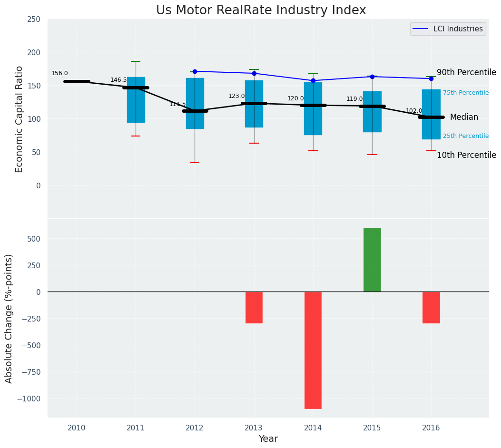Image resolution: width=501 pixels, height=448 pixels.
Task: Click the chart title Us Motor RealRate
Action: 261,10
